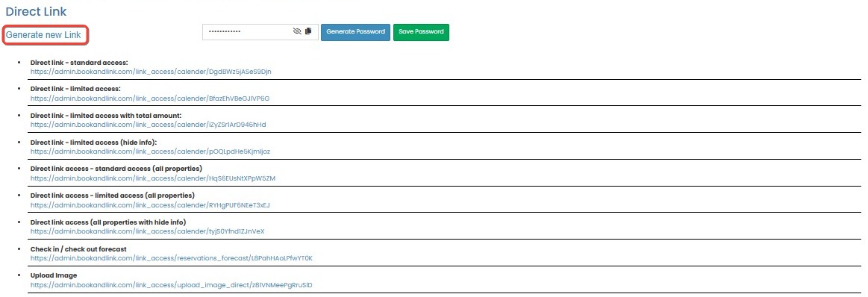Select label 'Direct link - standard access:'
Viewport: 868px width, 297px height.
79,63
